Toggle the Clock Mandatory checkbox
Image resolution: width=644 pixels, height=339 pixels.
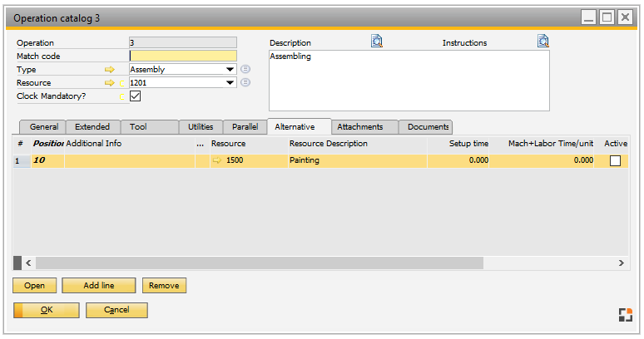click(136, 96)
